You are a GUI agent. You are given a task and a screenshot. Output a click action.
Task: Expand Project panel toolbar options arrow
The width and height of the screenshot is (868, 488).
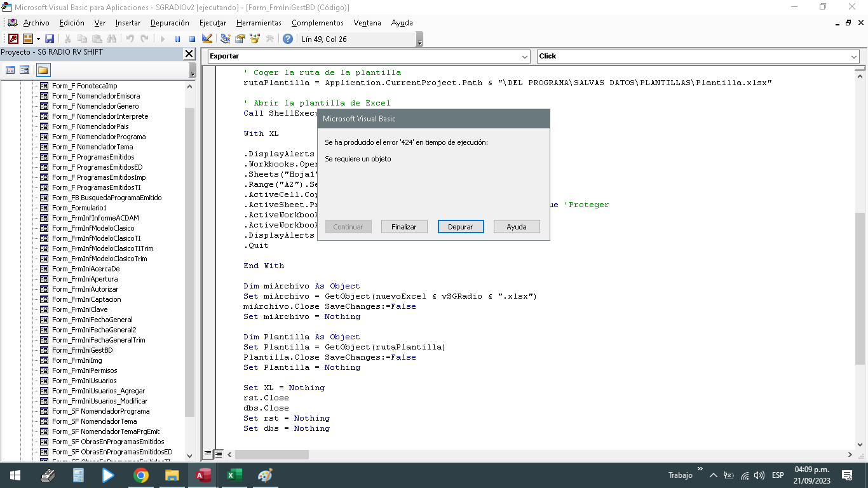193,71
